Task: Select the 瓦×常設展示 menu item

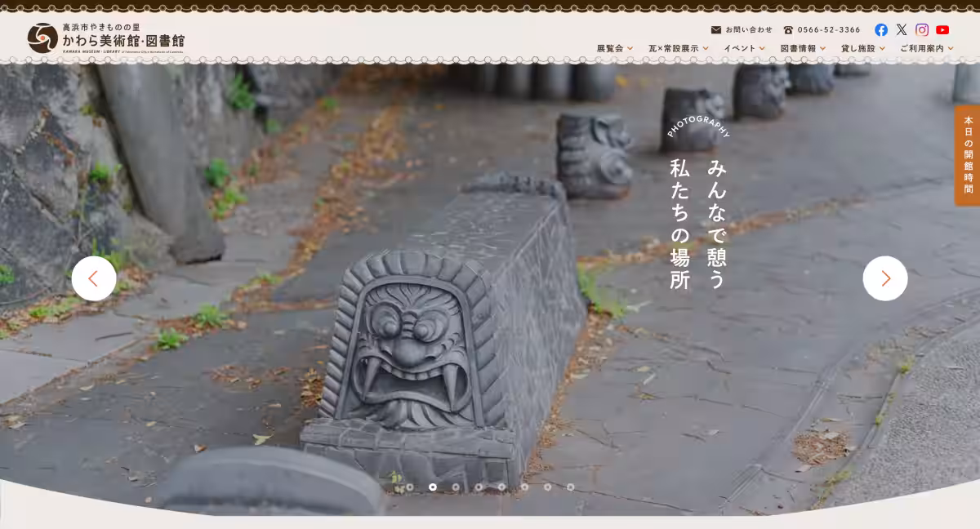Action: pos(675,48)
